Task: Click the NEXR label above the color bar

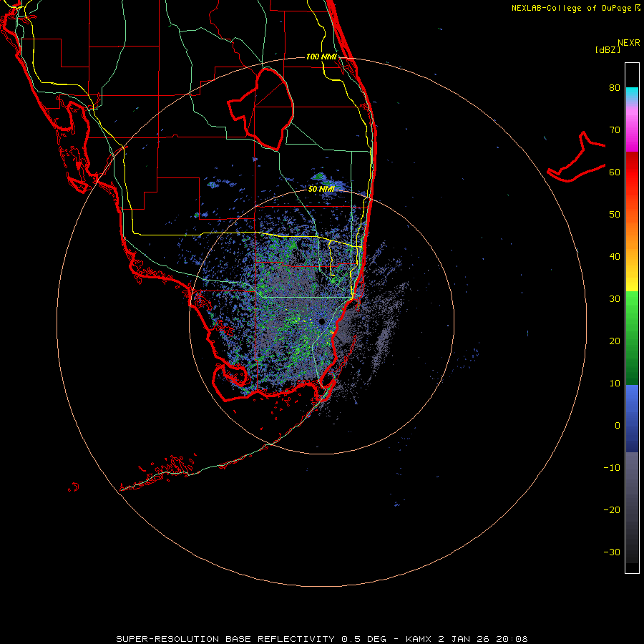Action: pyautogui.click(x=628, y=43)
